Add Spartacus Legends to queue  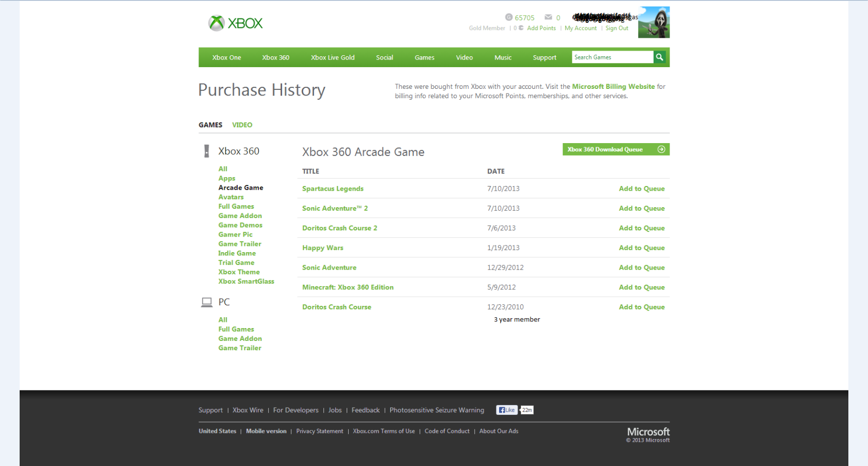click(x=642, y=189)
